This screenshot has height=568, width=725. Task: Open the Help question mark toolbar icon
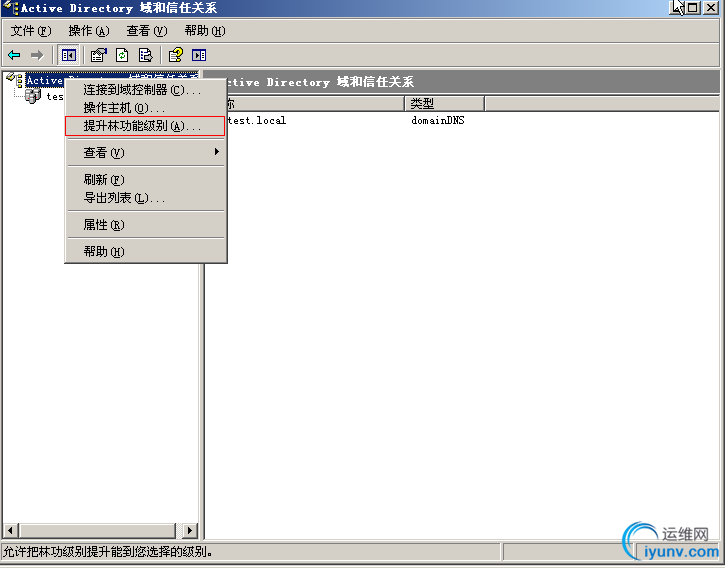[x=176, y=56]
